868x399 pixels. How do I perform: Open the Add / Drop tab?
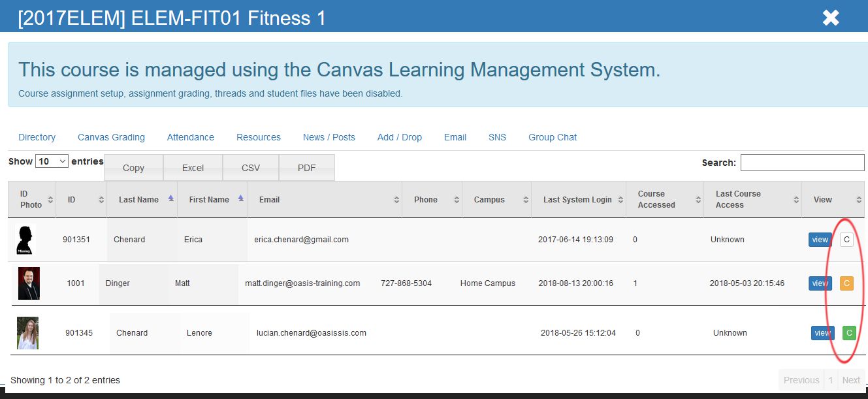[x=400, y=137]
